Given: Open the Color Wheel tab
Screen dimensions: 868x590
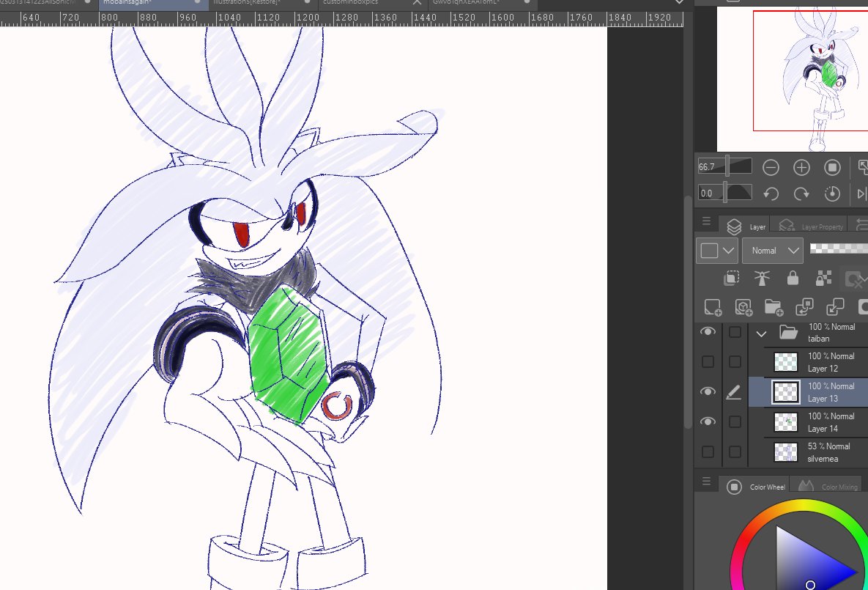Looking at the screenshot, I should click(756, 487).
